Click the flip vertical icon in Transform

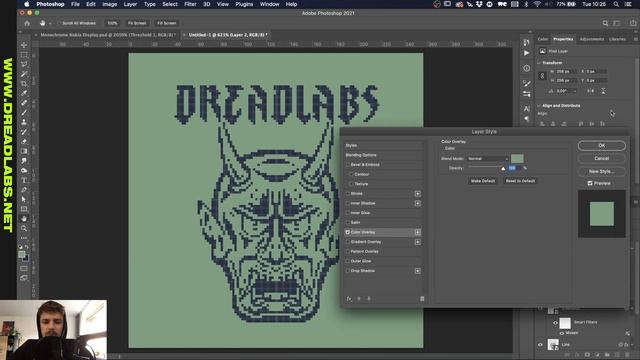pyautogui.click(x=603, y=91)
